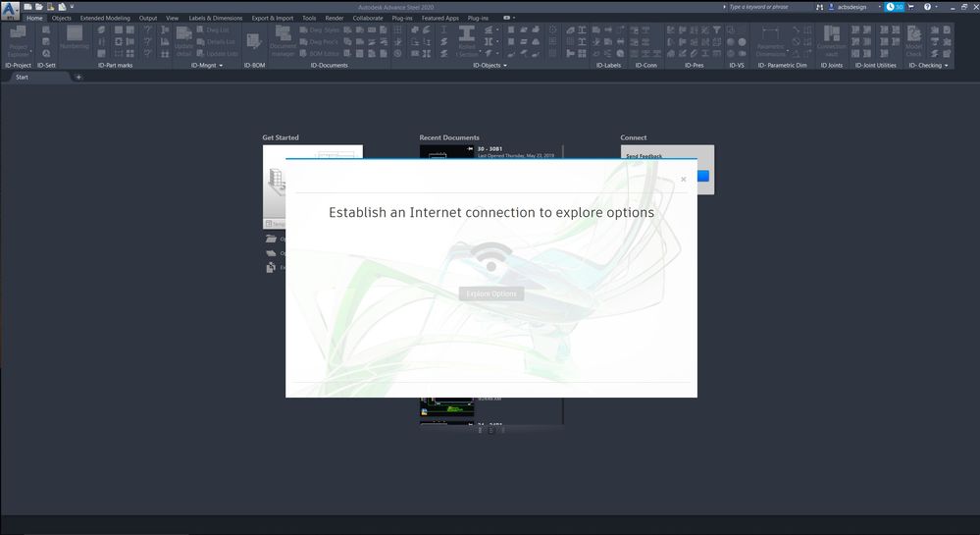Open the BOM Editor tool
Viewport: 980px width, 535px height.
320,54
